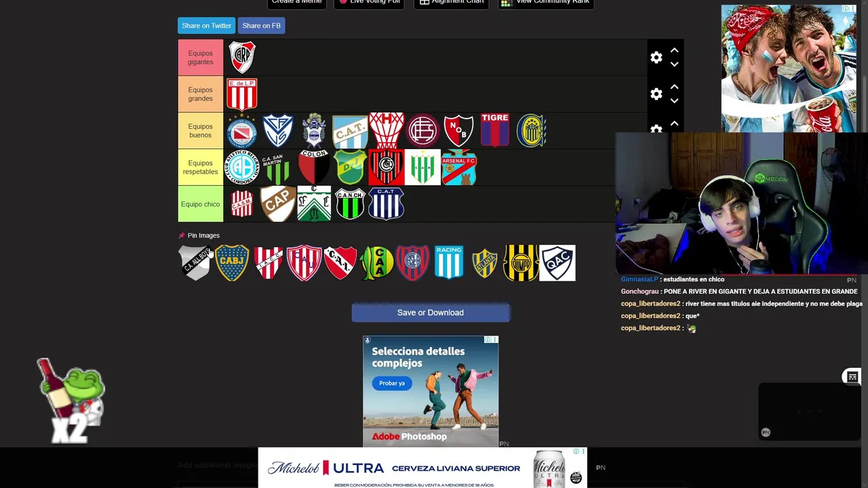Move Equipos grandes row down

674,101
